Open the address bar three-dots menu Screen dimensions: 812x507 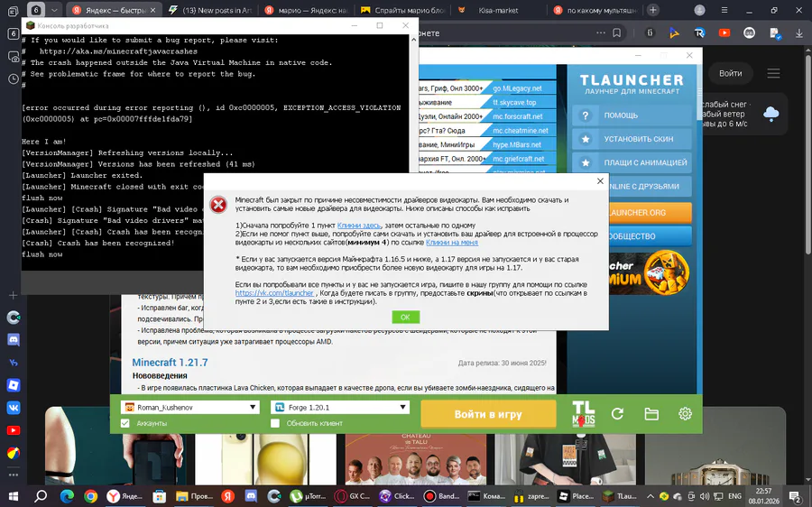[601, 32]
